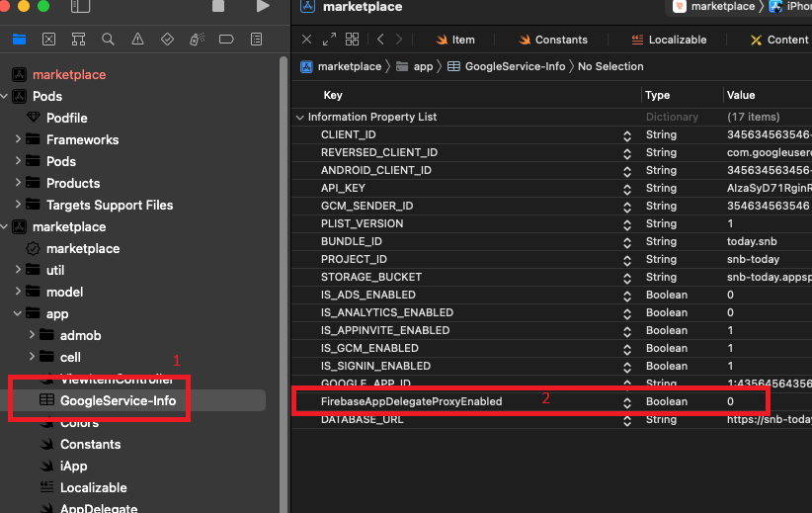Click the app folder in breadcrumb bar
This screenshot has height=513, width=812.
point(423,66)
